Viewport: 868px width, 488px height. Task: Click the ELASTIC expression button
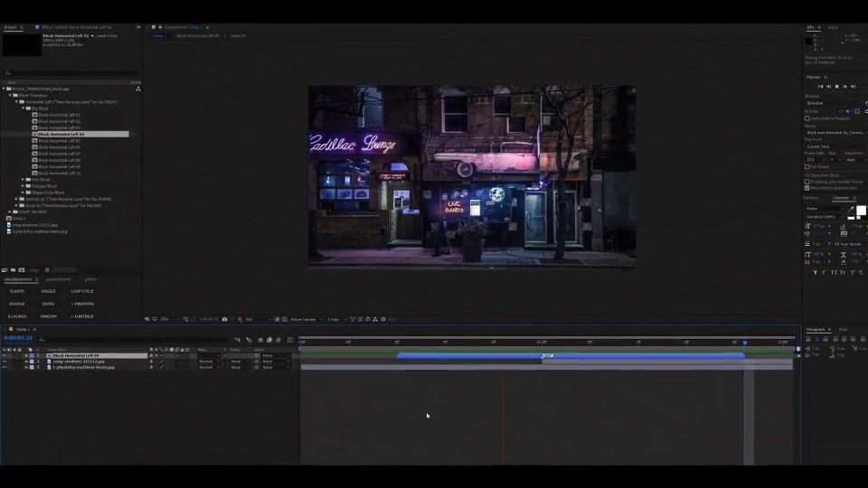point(17,291)
